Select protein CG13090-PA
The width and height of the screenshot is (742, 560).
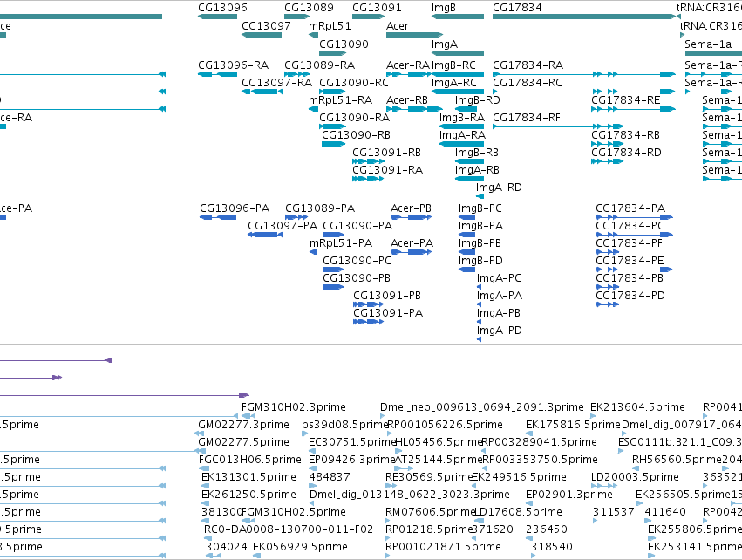[357, 226]
